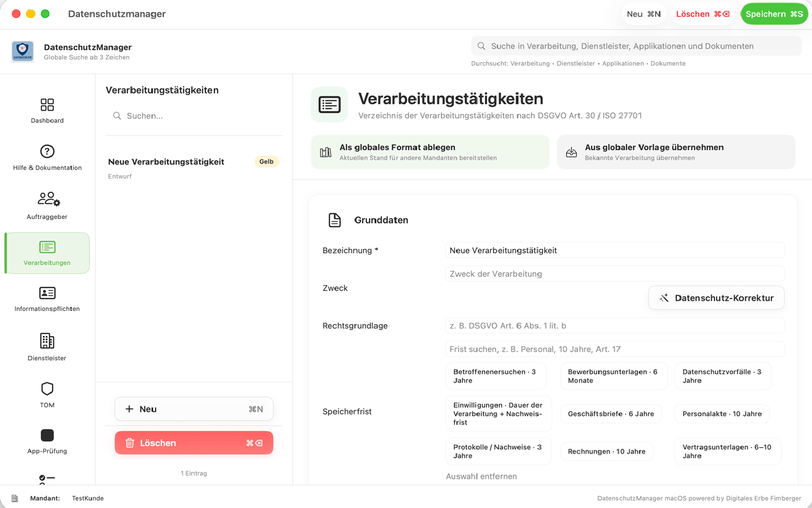Click the Verarbeitungstätigkeiten list header icon

pos(329,104)
